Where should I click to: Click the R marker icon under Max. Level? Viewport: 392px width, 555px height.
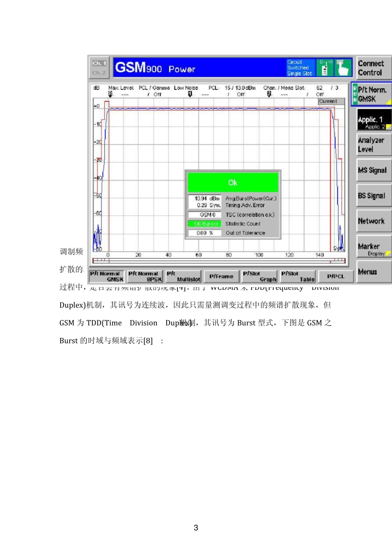(x=110, y=94)
